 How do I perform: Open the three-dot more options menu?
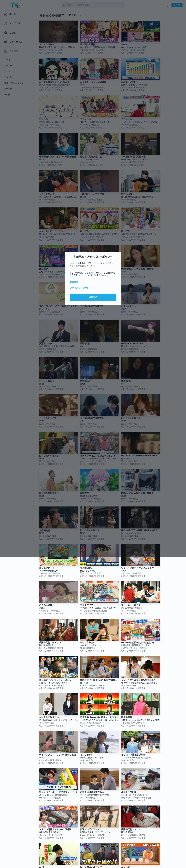click(167, 5)
